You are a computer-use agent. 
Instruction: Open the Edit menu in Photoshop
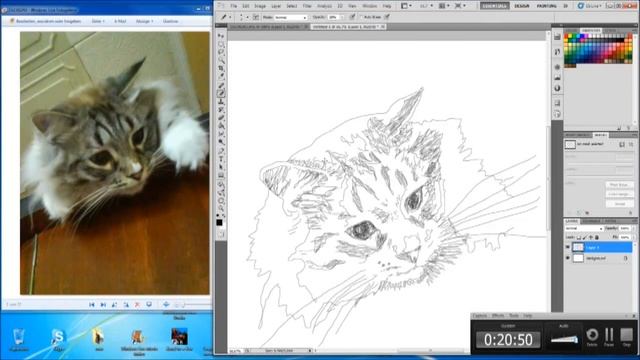click(x=245, y=6)
